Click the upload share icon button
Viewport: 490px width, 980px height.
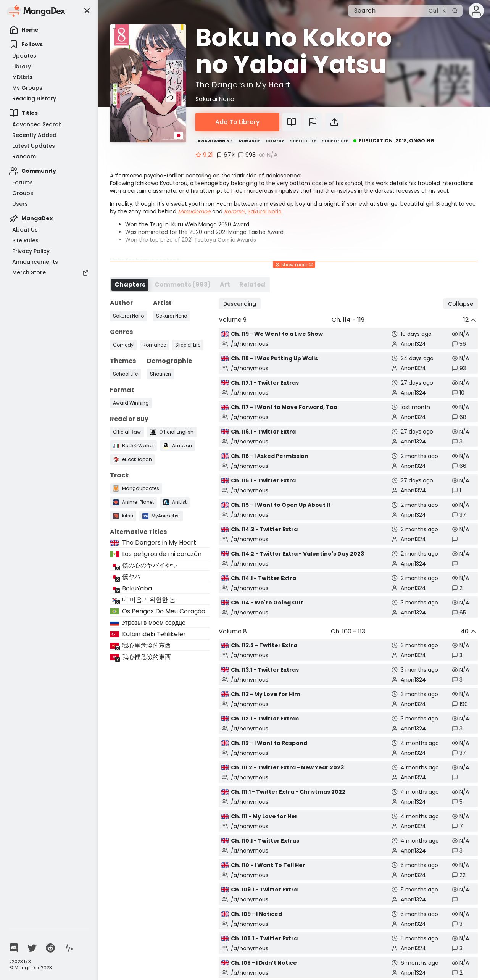(x=334, y=122)
